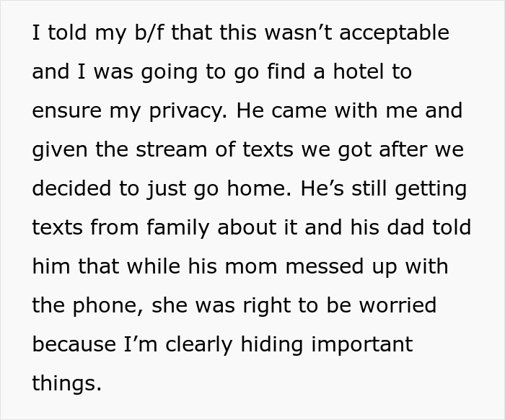Click the word "privacy" in the paragraph
The width and height of the screenshot is (505, 420).
click(x=188, y=111)
